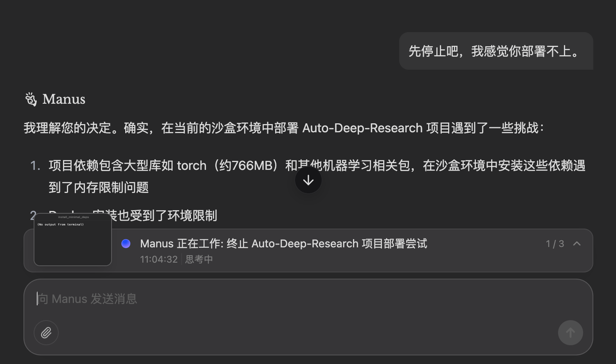Click the send message arrow button
The width and height of the screenshot is (616, 364).
(570, 333)
